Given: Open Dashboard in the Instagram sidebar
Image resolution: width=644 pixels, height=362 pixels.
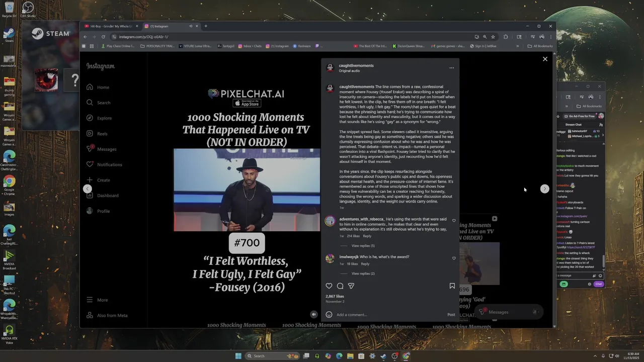Looking at the screenshot, I should [x=103, y=196].
